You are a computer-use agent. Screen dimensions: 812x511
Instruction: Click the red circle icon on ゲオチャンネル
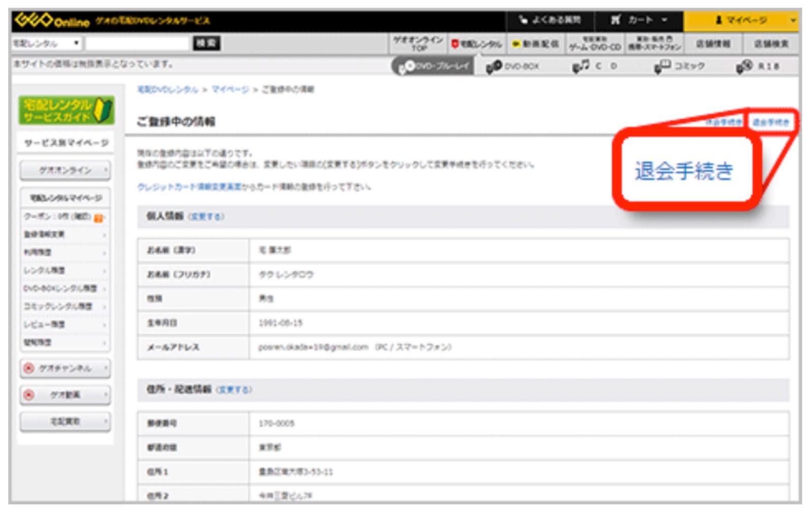[29, 368]
